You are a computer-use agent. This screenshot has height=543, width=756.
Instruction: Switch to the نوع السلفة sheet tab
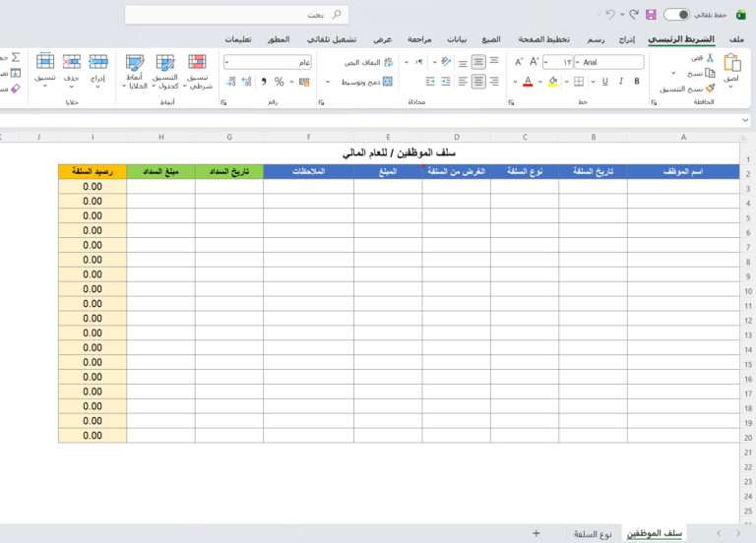[594, 533]
